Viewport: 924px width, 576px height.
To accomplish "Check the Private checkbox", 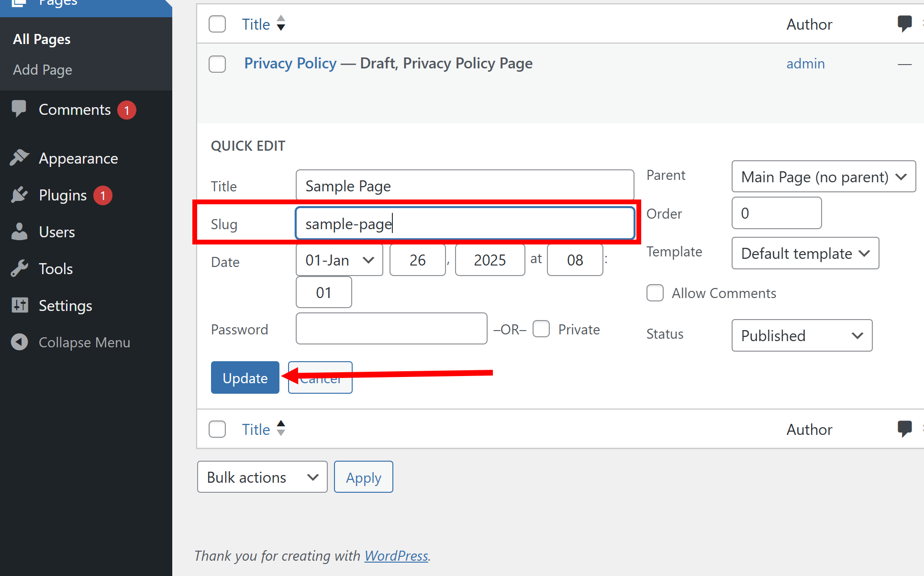I will (541, 329).
